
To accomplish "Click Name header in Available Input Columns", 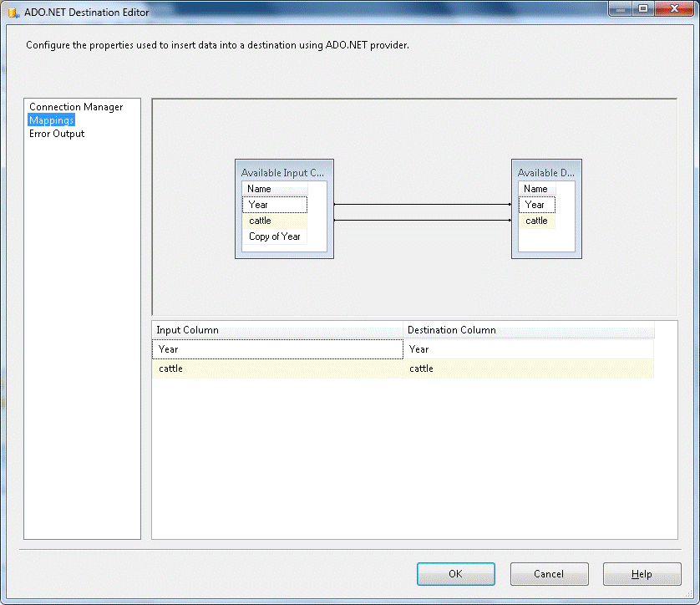I will pyautogui.click(x=275, y=189).
